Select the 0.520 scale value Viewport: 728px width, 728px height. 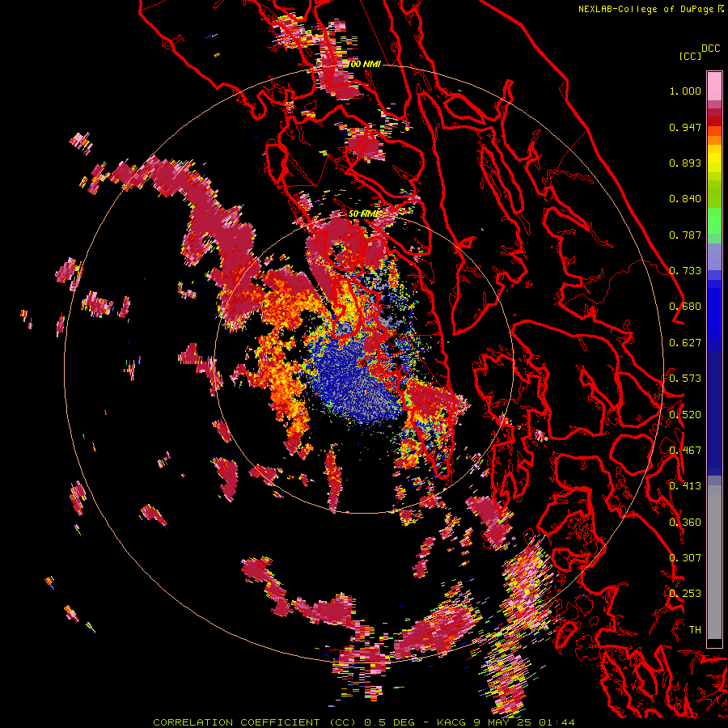[685, 415]
